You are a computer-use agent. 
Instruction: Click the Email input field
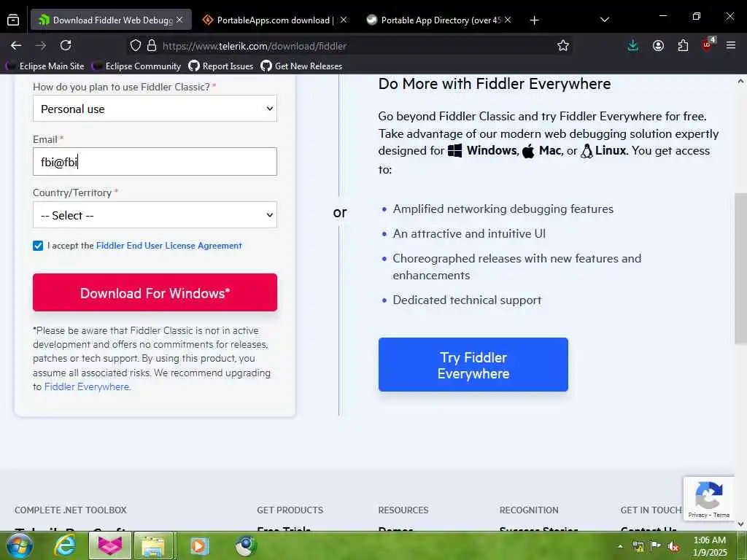(155, 162)
